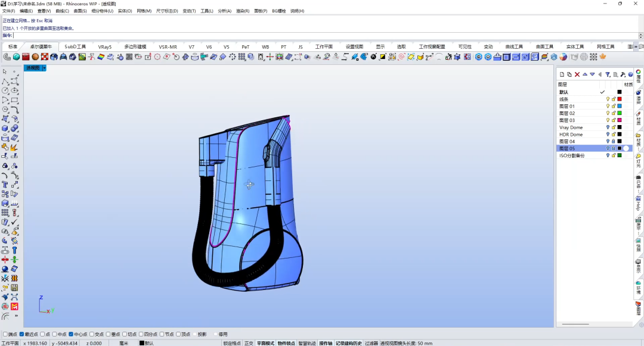Delete layer with red X icon
The height and width of the screenshot is (346, 644).
[577, 74]
